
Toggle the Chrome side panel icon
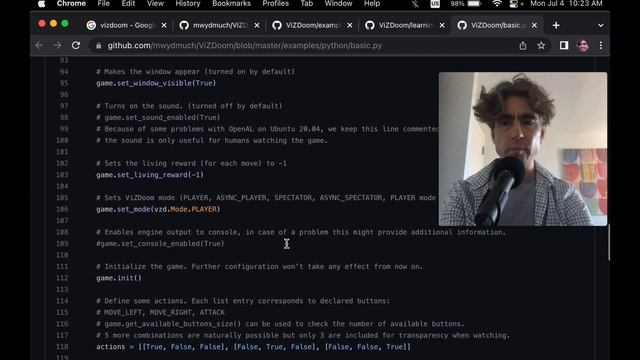(564, 45)
